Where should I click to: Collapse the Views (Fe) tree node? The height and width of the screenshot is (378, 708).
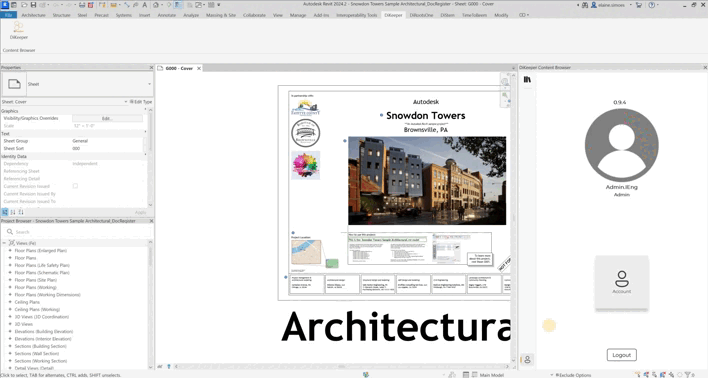point(4,243)
